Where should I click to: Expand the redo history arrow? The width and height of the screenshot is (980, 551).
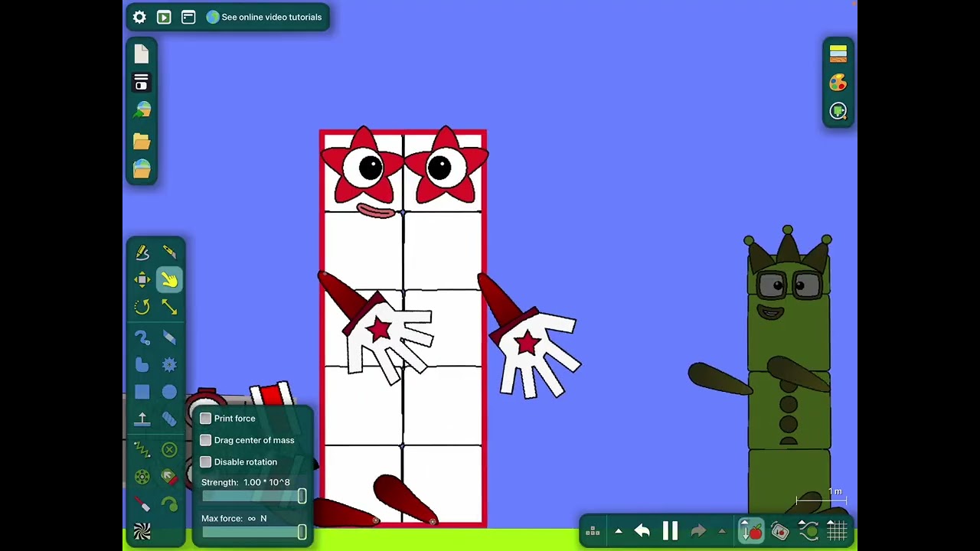pos(722,531)
